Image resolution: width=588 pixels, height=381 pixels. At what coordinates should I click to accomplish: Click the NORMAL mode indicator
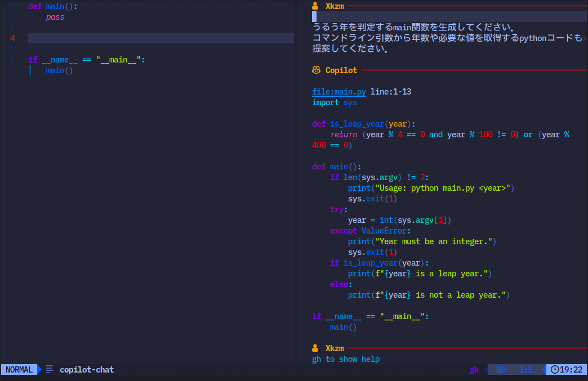[19, 370]
